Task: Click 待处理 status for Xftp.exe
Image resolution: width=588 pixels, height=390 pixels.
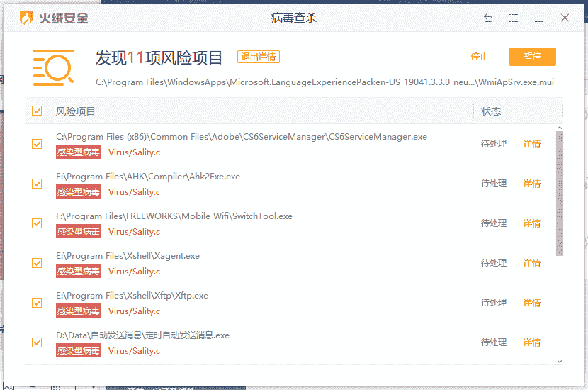Action: point(494,303)
